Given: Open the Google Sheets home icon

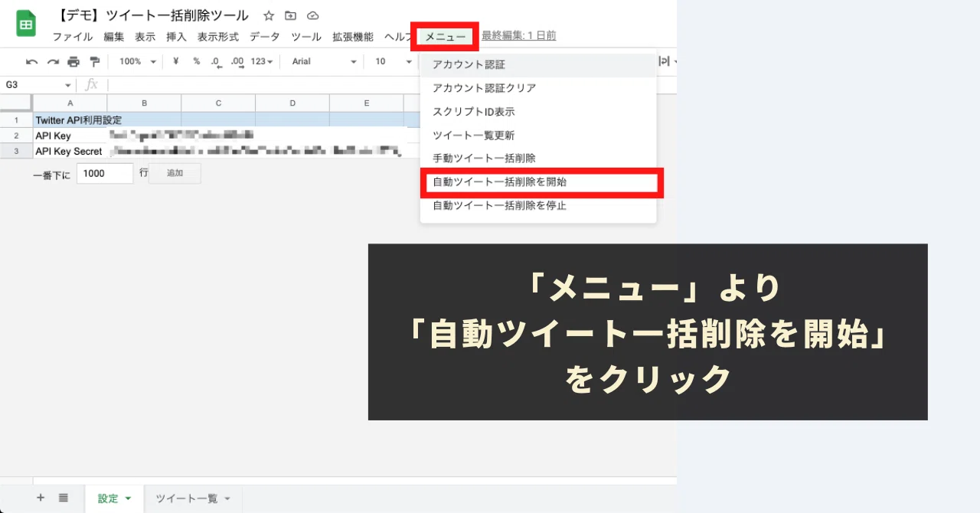Looking at the screenshot, I should [x=26, y=25].
